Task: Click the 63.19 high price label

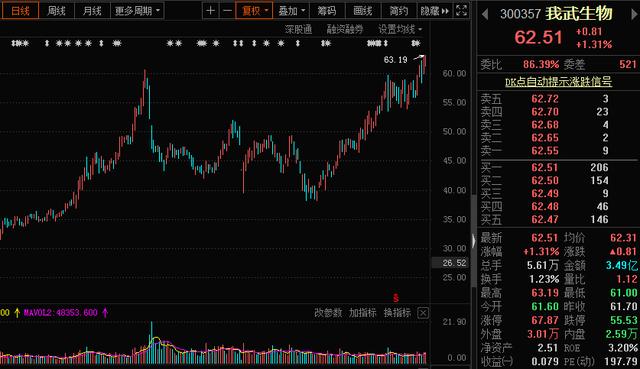Action: click(396, 60)
